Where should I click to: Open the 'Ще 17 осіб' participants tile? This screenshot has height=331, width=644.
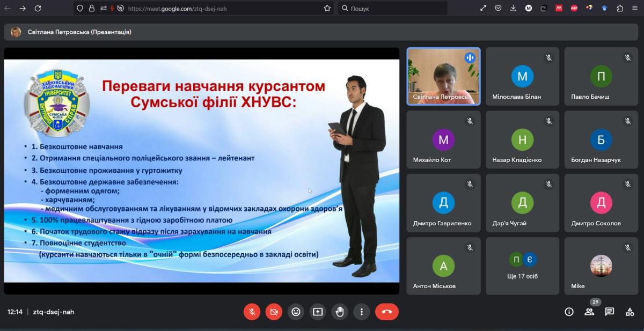[522, 266]
